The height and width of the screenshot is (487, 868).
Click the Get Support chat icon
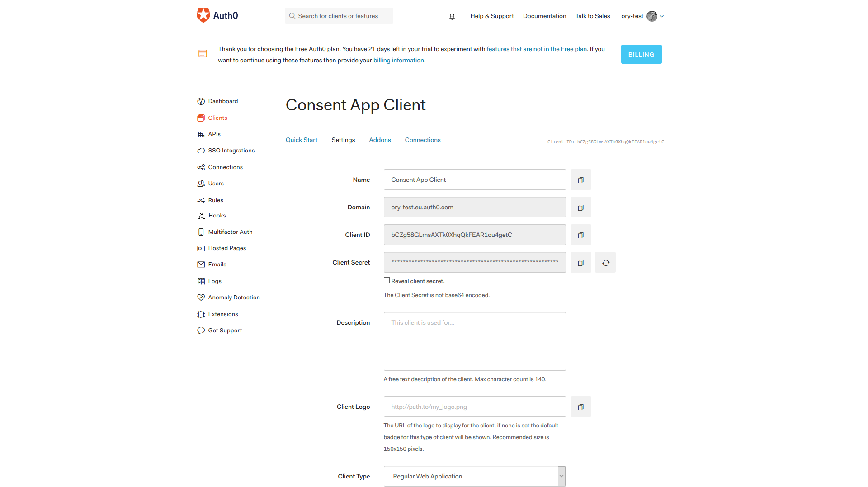coord(201,331)
